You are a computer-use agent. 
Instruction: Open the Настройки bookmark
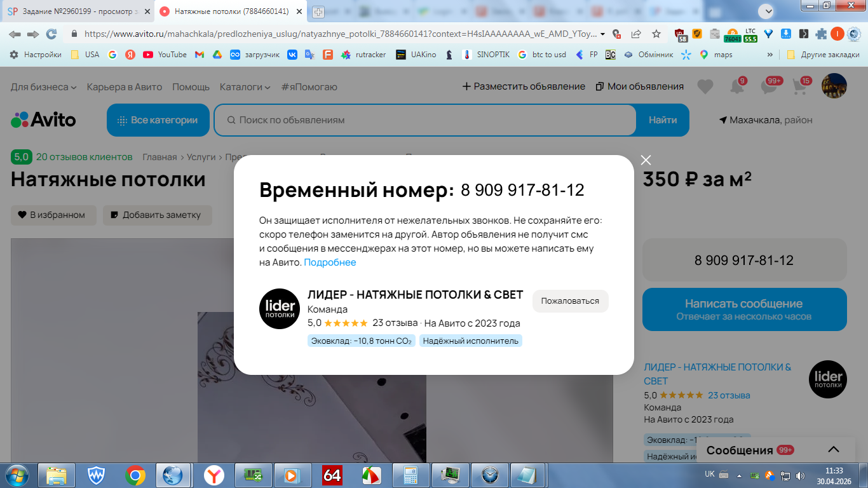coord(36,55)
